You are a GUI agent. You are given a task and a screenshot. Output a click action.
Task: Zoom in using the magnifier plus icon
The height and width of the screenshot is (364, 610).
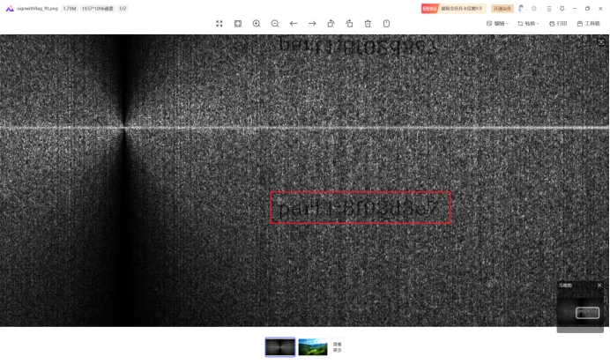pos(257,24)
